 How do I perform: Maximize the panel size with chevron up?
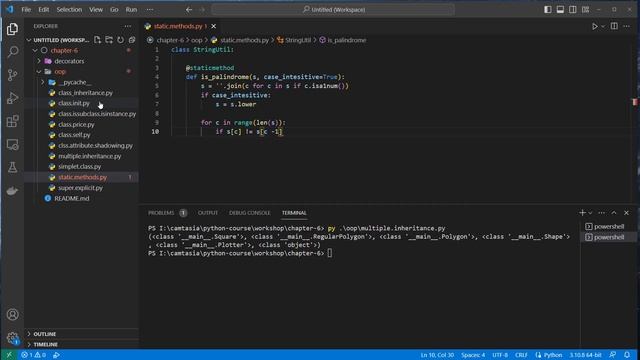[614, 213]
